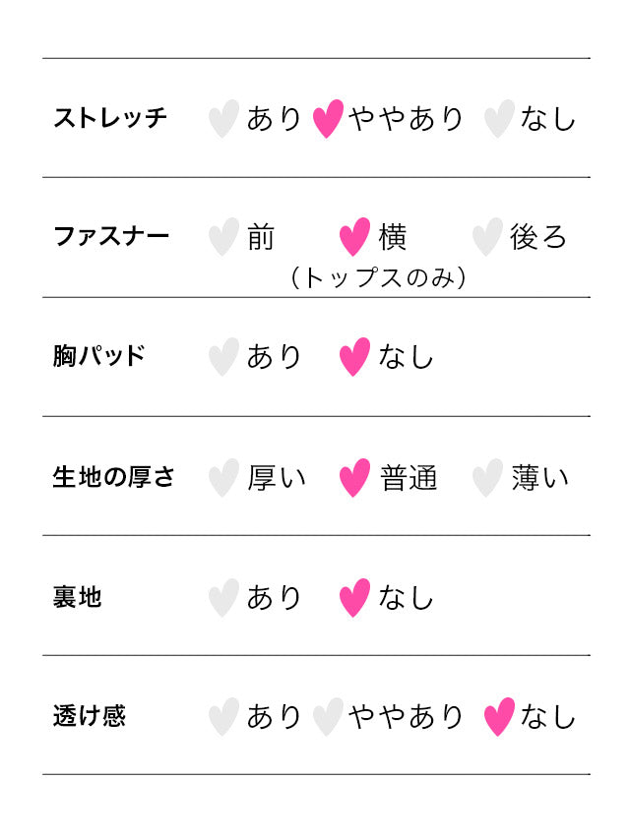
Task: Choose the pink なし heart in 裏地 row
Action: click(354, 598)
